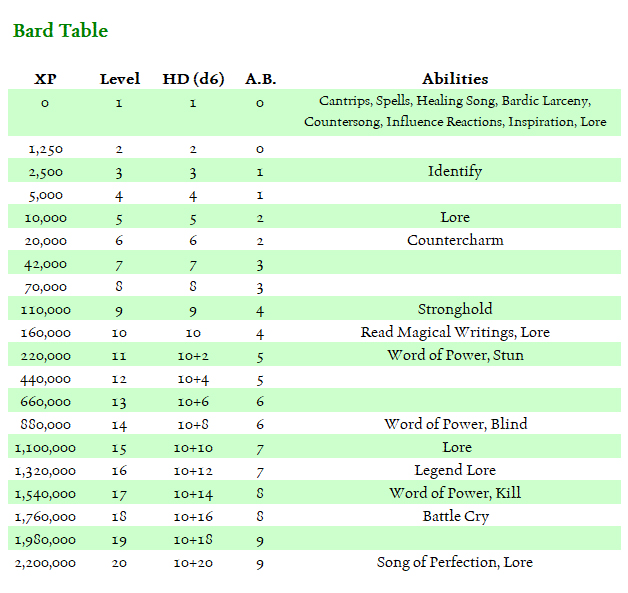628x593 pixels.
Task: Click the 2,200,000 XP value
Action: coord(45,563)
